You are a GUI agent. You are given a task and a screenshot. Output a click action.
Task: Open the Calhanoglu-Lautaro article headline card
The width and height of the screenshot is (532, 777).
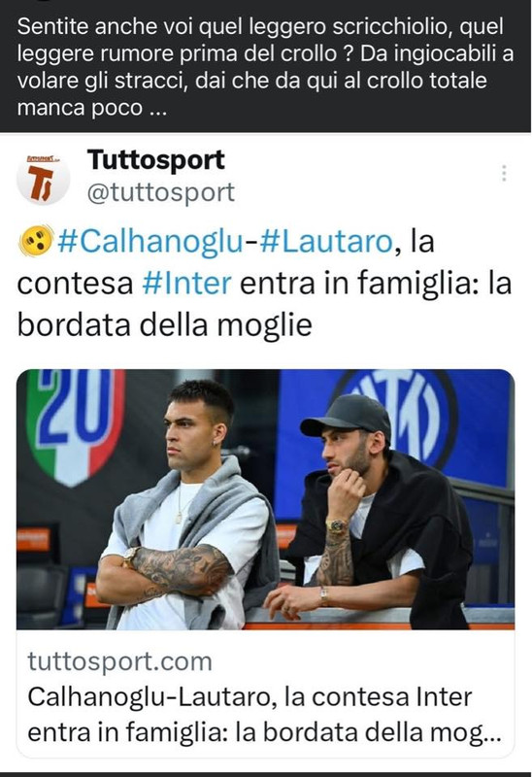click(x=265, y=693)
